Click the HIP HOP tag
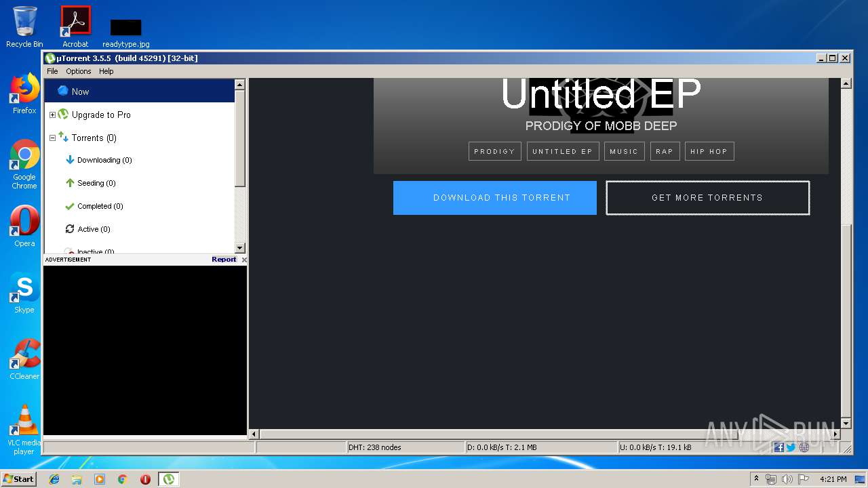The width and height of the screenshot is (868, 488). point(709,151)
